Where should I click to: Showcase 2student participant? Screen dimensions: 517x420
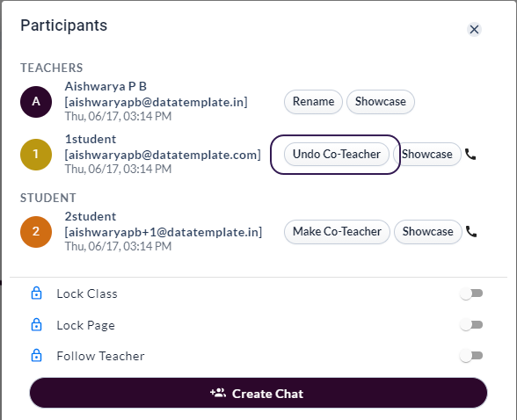(x=428, y=232)
